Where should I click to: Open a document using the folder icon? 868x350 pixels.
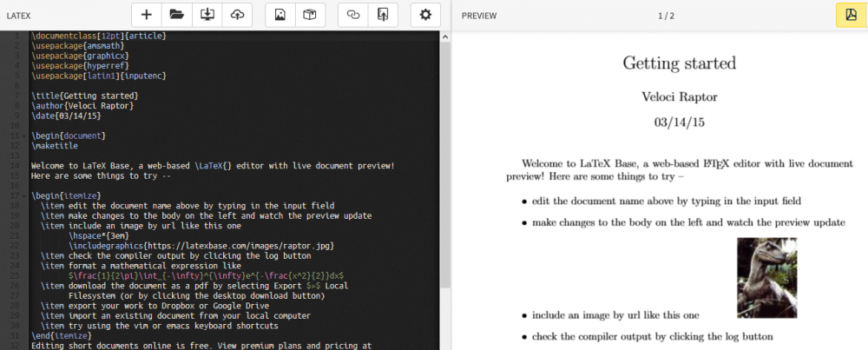pos(176,15)
